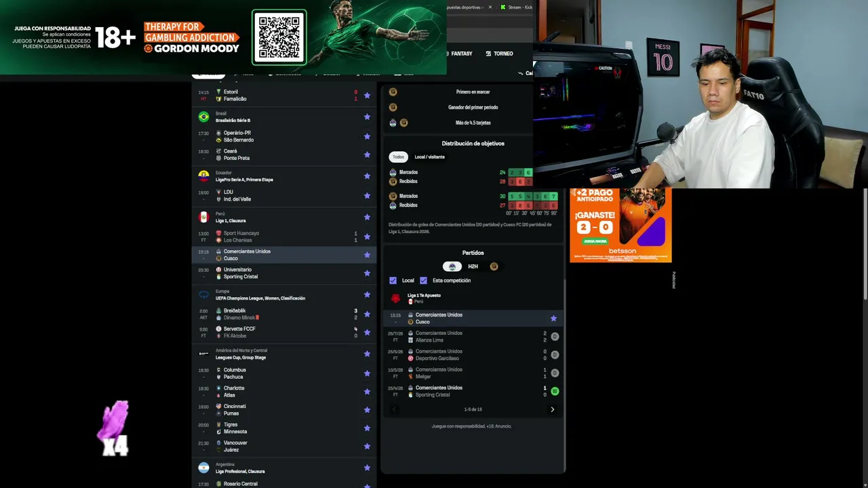
Task: Open the Rosario Central match row
Action: point(284,483)
